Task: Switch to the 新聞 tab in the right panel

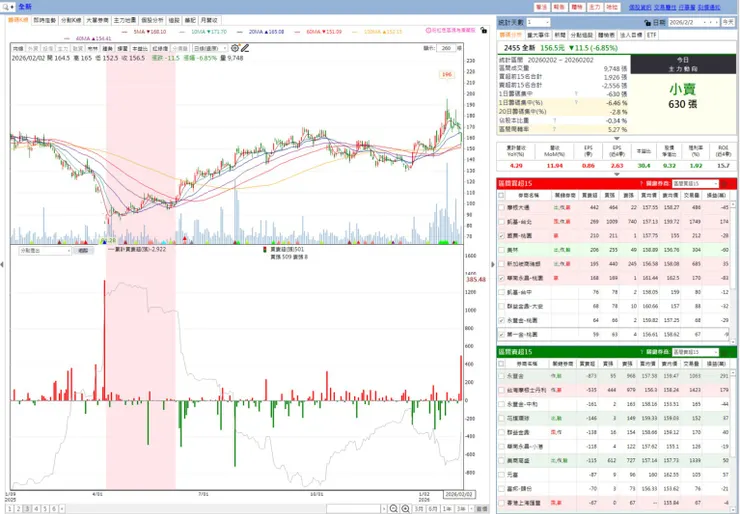Action: coord(560,35)
